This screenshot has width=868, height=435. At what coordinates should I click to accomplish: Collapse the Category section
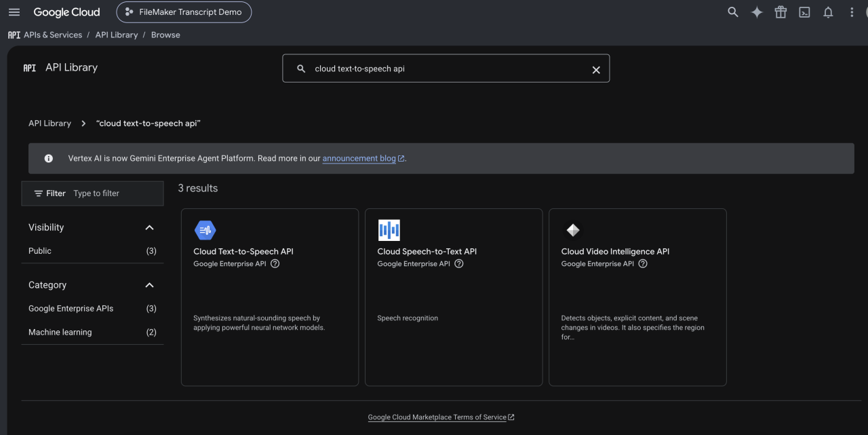coord(150,285)
